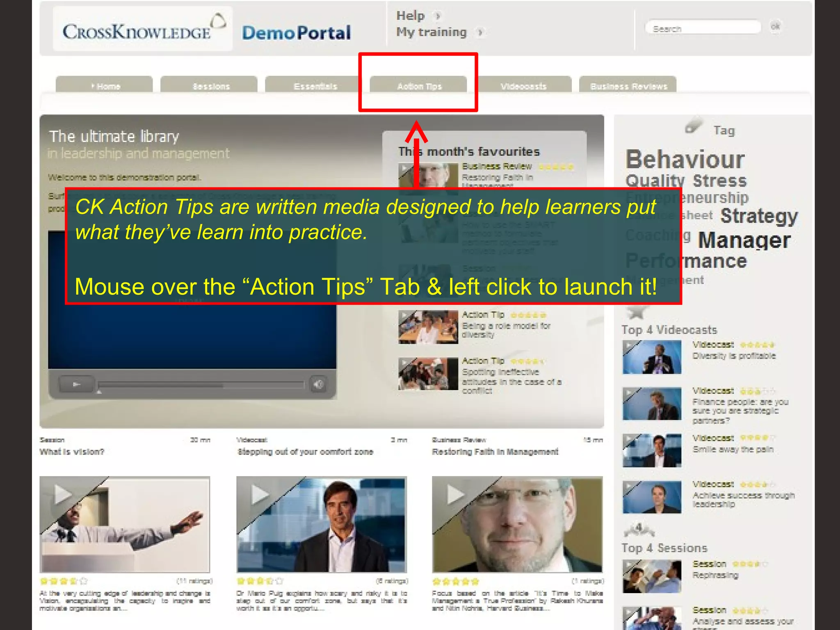Open Action Tip Being a role model thumbnail
This screenshot has width=840, height=630.
coord(428,327)
